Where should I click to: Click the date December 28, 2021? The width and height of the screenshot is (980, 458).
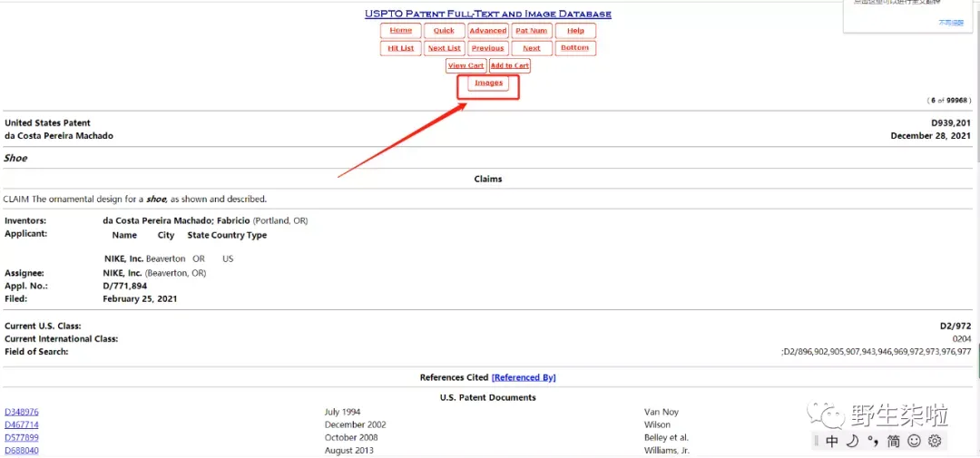pyautogui.click(x=931, y=136)
